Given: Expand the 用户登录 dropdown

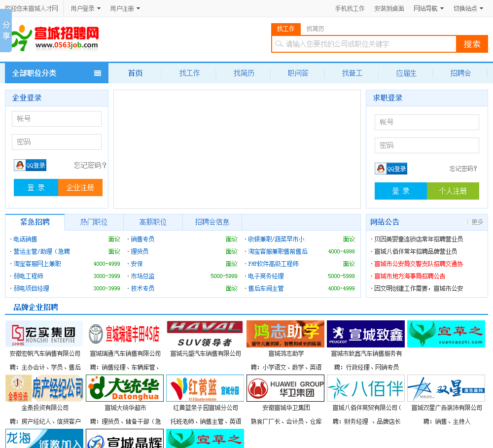Looking at the screenshot, I should pos(85,8).
